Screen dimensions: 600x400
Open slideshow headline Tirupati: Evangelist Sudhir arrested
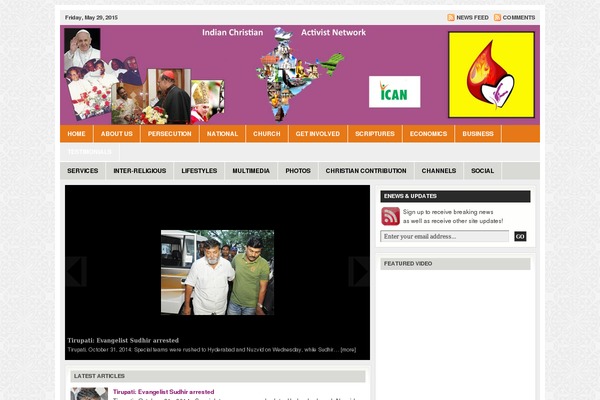123,340
